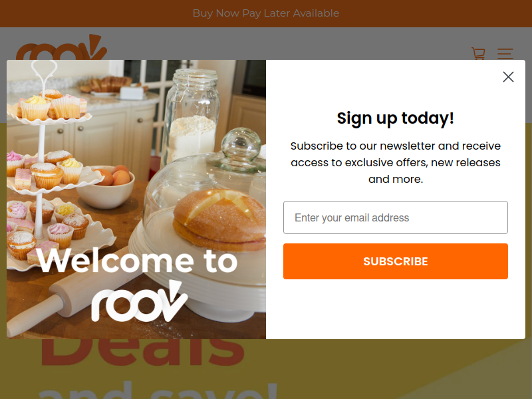This screenshot has height=399, width=532.
Task: Click the Buy Now Pay Later Available banner
Action: pos(266,13)
